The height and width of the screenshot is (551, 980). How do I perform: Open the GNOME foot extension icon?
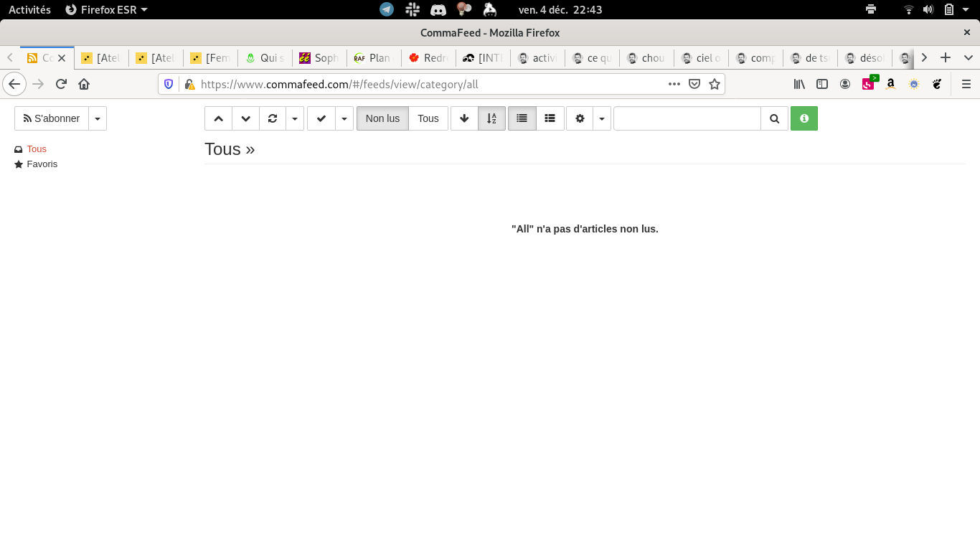point(936,84)
